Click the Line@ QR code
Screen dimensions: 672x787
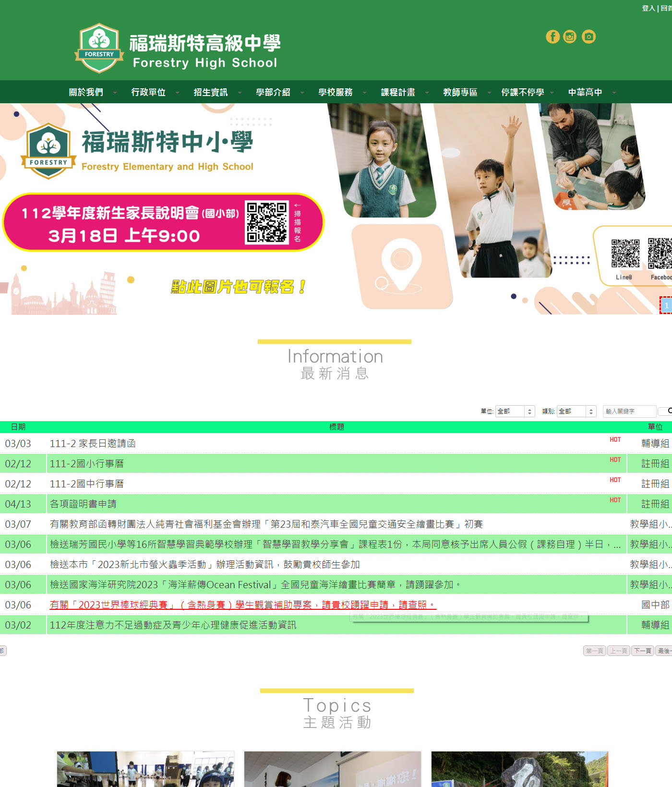625,254
